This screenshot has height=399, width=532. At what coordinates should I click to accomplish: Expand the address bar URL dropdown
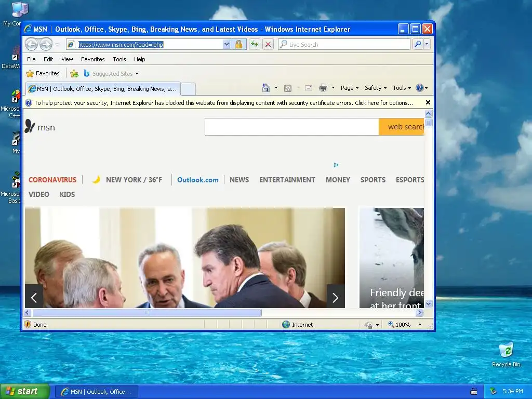click(x=227, y=45)
